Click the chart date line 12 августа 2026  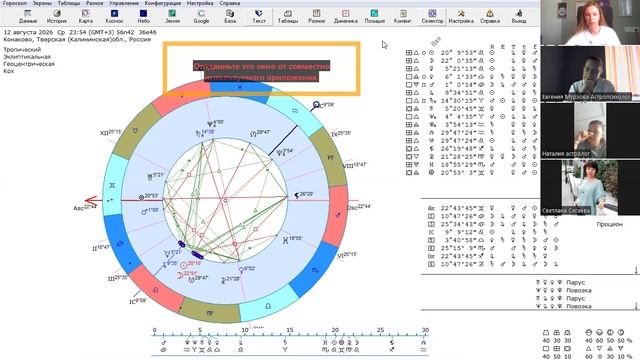[x=80, y=32]
